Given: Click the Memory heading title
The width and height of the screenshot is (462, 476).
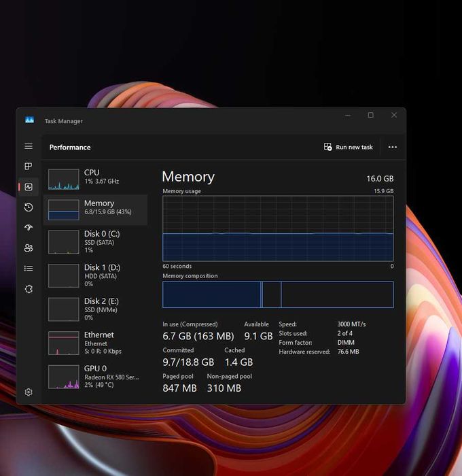Looking at the screenshot, I should point(188,177).
